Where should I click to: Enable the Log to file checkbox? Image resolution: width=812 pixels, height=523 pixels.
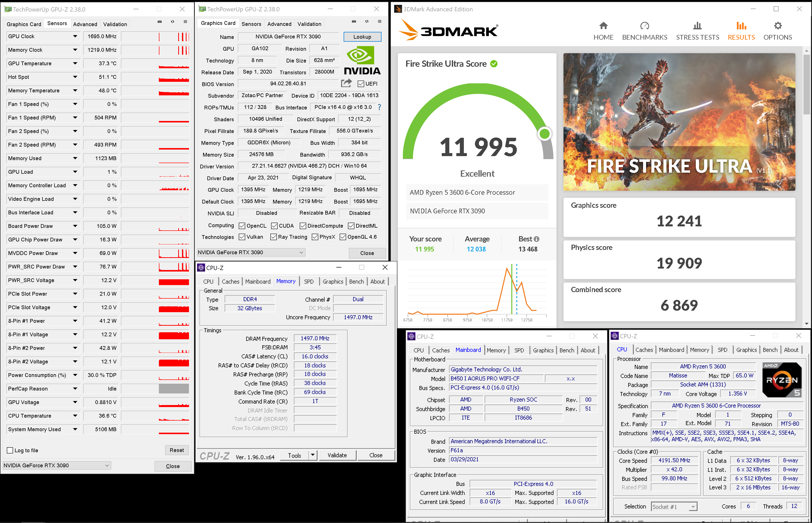pos(10,450)
